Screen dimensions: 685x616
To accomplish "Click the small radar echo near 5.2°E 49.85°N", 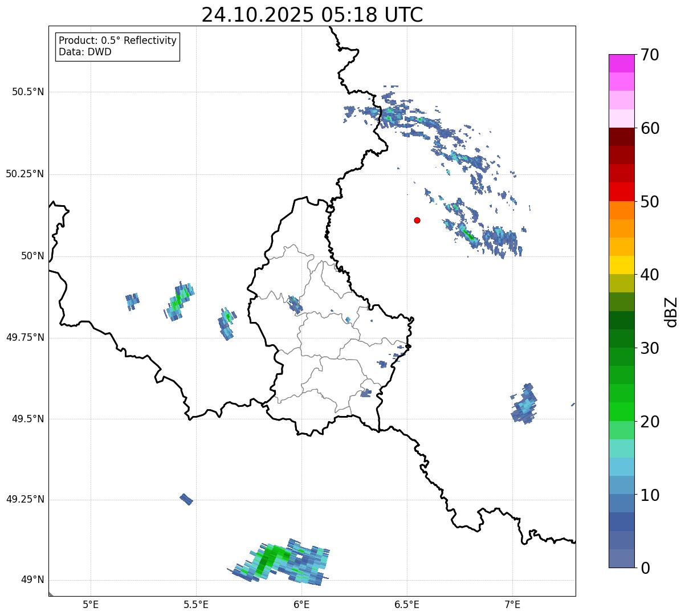I will pos(132,301).
